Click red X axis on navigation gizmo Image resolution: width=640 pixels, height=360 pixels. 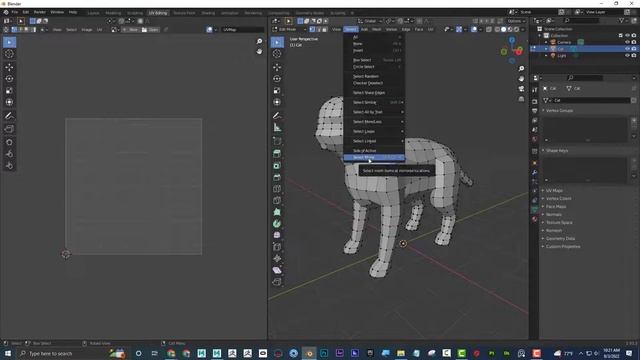[x=519, y=52]
